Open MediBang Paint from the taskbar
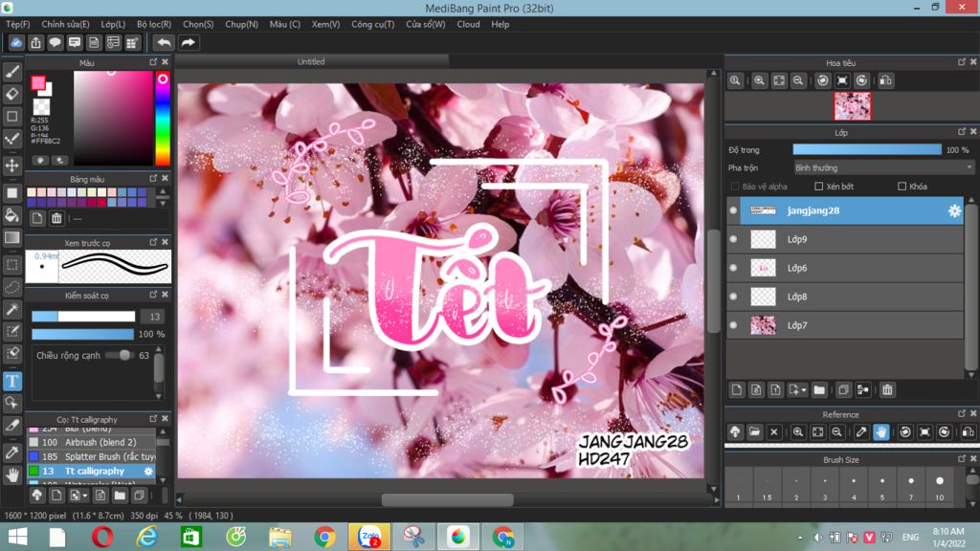This screenshot has width=980, height=551. [x=458, y=537]
